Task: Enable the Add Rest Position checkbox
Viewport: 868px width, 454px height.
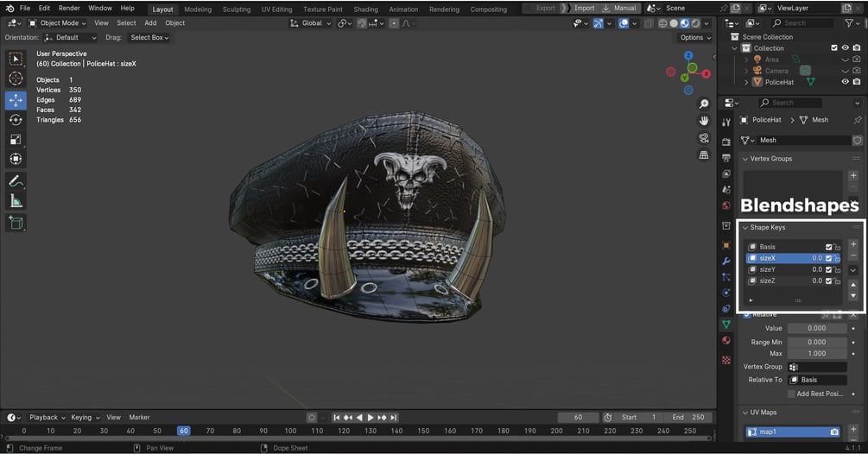Action: point(791,394)
